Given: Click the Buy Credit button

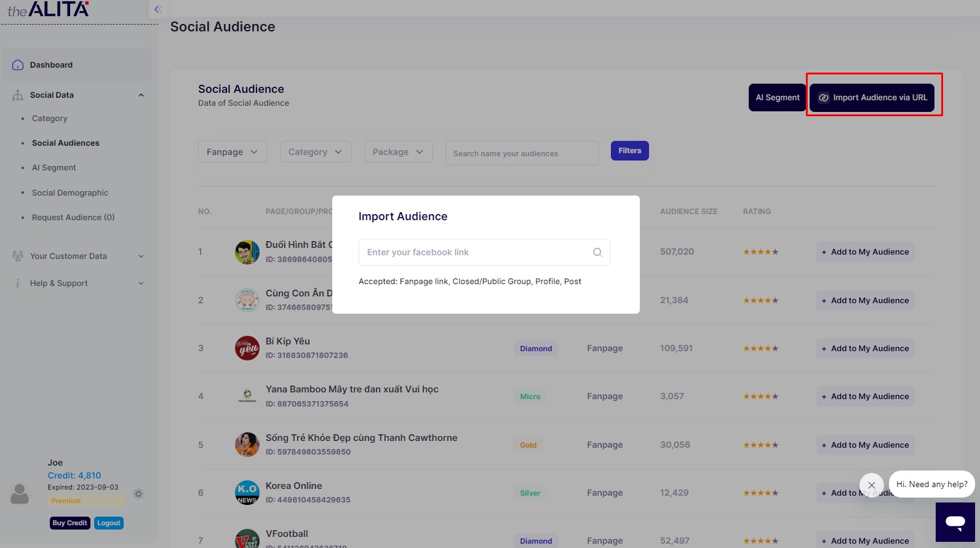Looking at the screenshot, I should (70, 523).
